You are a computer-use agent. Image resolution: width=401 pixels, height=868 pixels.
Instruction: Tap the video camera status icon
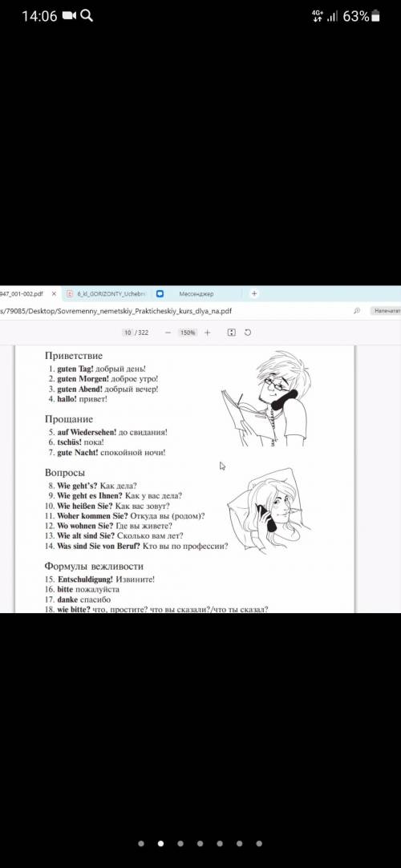tap(69, 16)
